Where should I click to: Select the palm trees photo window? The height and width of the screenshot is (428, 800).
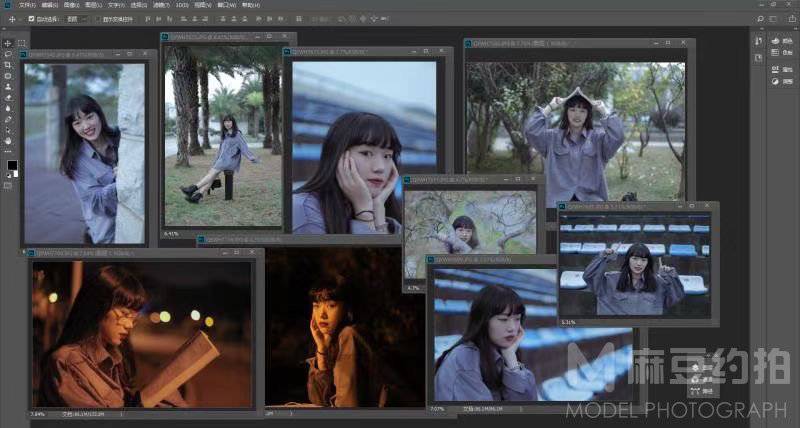223,136
